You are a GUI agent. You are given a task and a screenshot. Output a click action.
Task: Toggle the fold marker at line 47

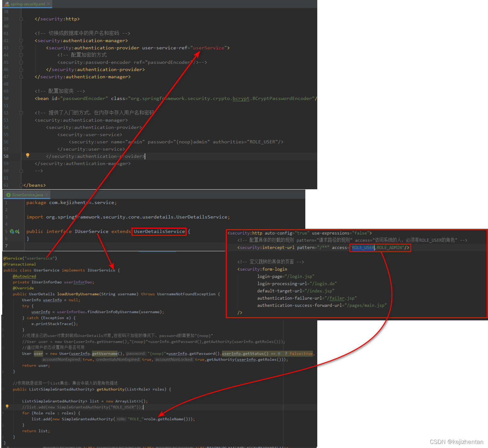pos(21,77)
